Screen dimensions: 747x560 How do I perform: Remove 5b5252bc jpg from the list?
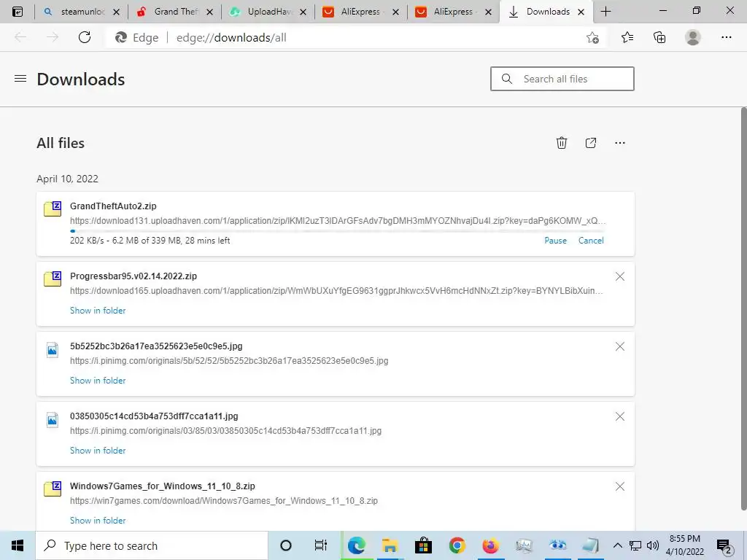pos(620,346)
